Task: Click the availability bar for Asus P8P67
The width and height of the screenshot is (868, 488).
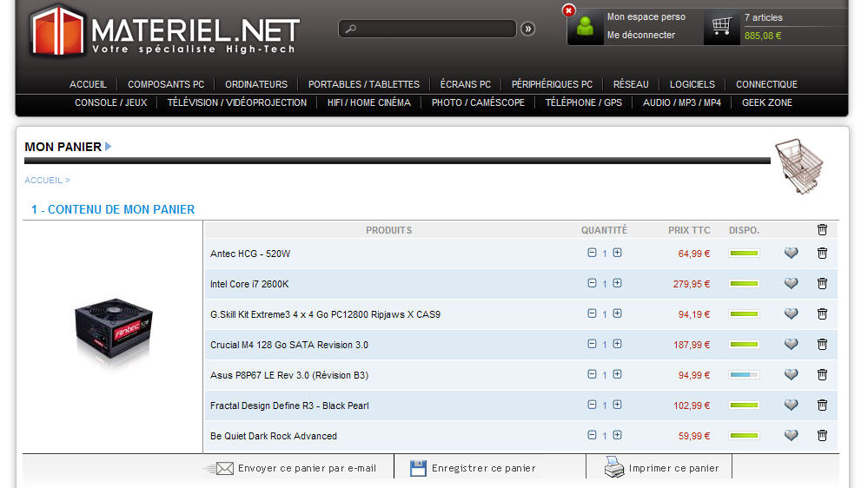Action: pos(744,375)
